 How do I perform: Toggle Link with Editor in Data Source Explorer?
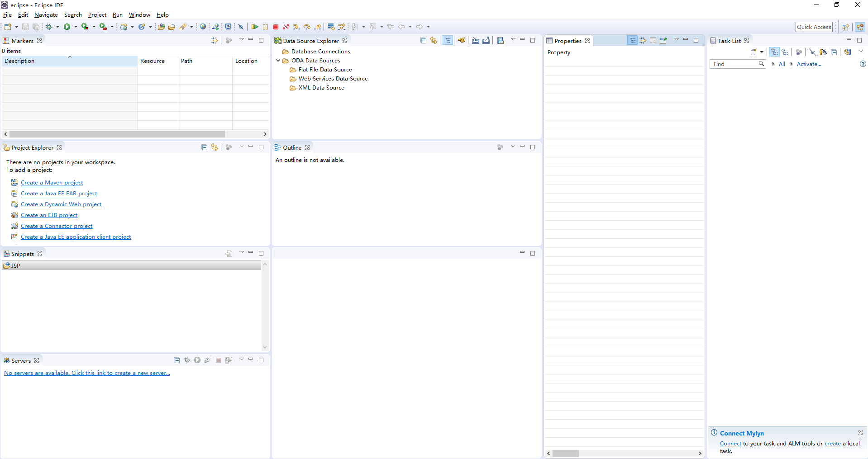(x=434, y=41)
